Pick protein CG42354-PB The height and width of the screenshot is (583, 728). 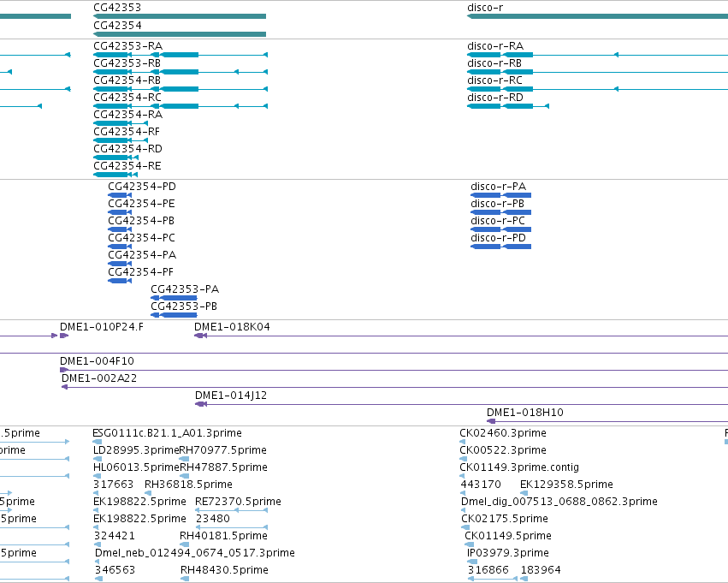(120, 229)
